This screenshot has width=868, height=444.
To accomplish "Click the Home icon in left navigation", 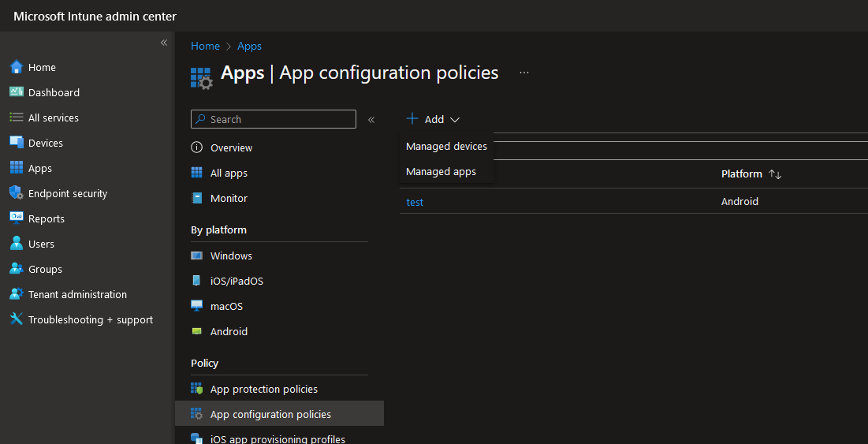I will [x=17, y=67].
